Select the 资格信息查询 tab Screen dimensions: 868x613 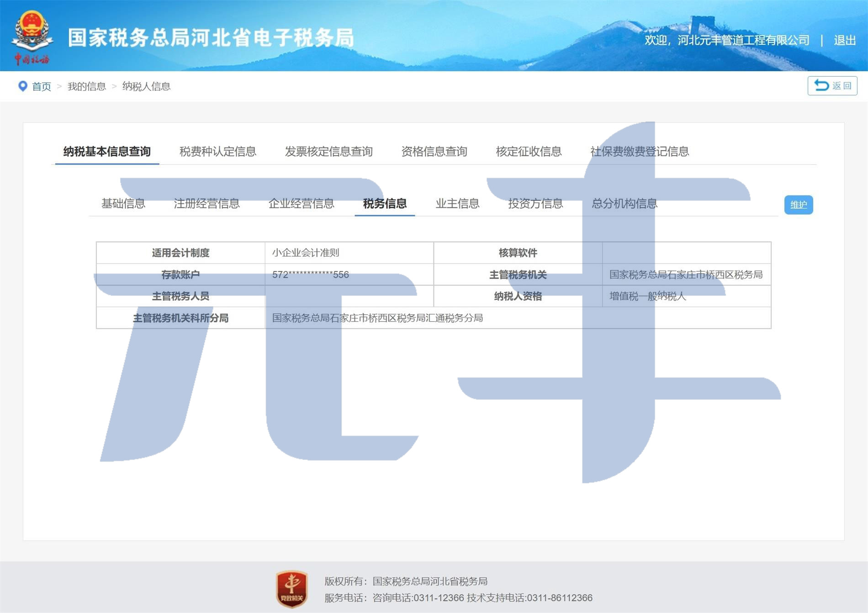(x=434, y=152)
